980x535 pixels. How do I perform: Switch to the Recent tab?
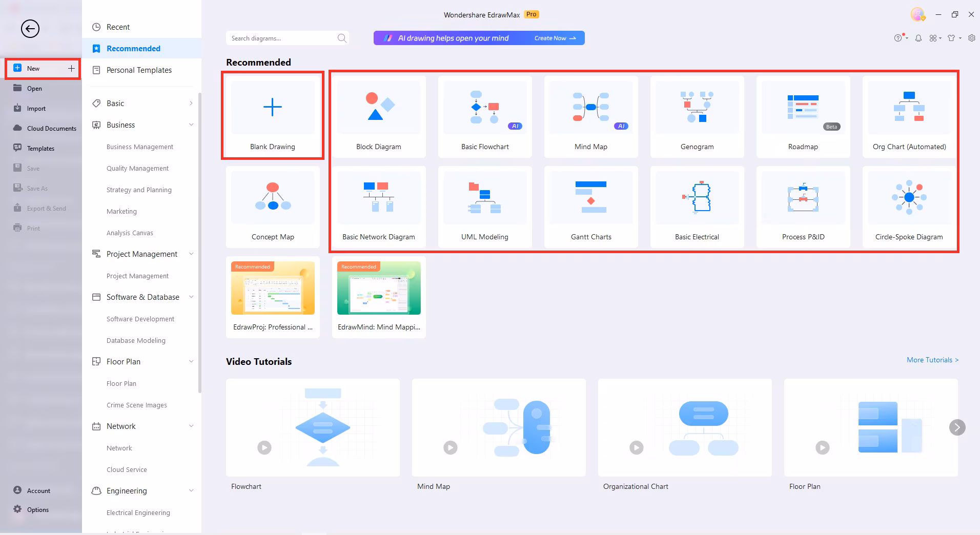pos(141,27)
